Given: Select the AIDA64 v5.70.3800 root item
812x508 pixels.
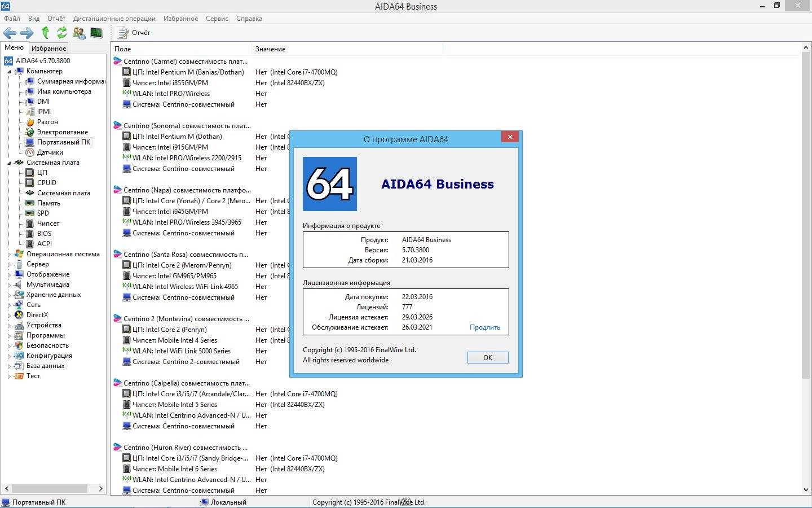Looking at the screenshot, I should click(43, 61).
